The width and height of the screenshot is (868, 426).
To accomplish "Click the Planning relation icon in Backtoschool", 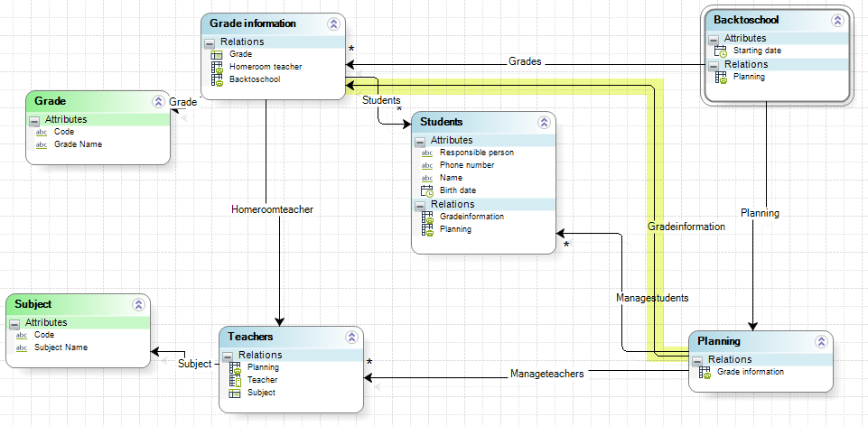I will point(721,78).
